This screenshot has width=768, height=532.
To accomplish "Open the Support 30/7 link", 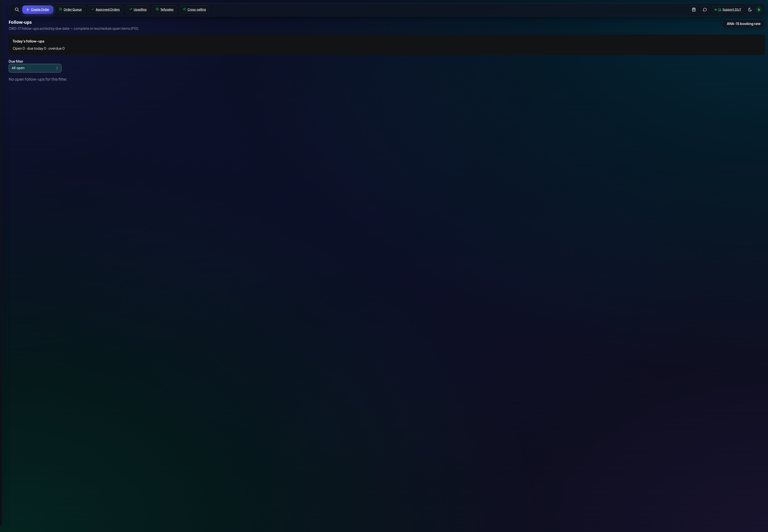I will pos(728,10).
